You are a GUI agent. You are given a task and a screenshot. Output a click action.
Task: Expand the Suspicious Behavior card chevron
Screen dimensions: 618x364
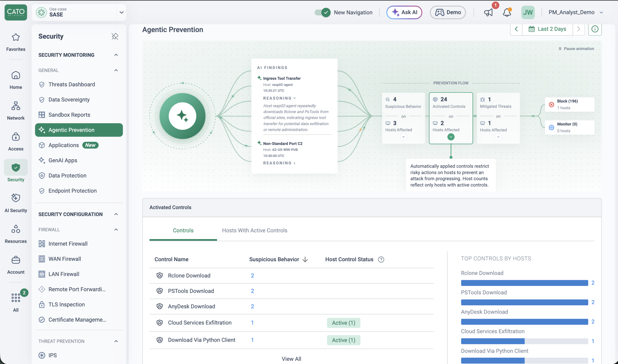pyautogui.click(x=403, y=137)
